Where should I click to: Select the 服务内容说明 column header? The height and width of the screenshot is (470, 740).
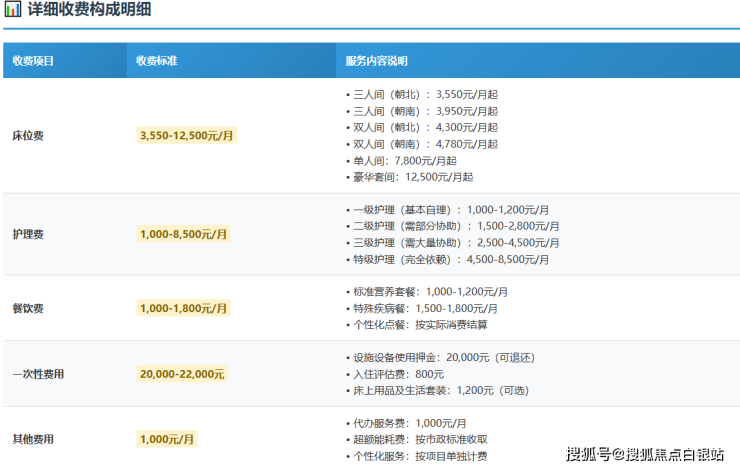pyautogui.click(x=376, y=61)
